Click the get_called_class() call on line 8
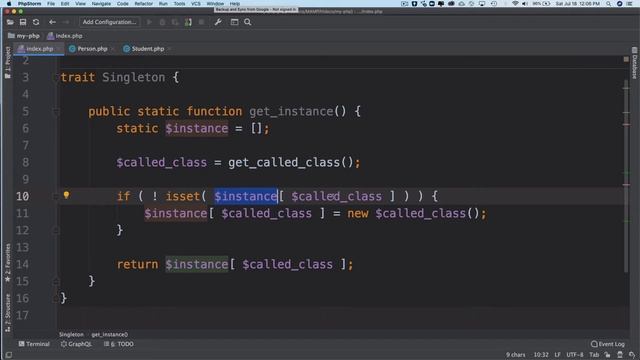This screenshot has height=360, width=640. [291, 162]
